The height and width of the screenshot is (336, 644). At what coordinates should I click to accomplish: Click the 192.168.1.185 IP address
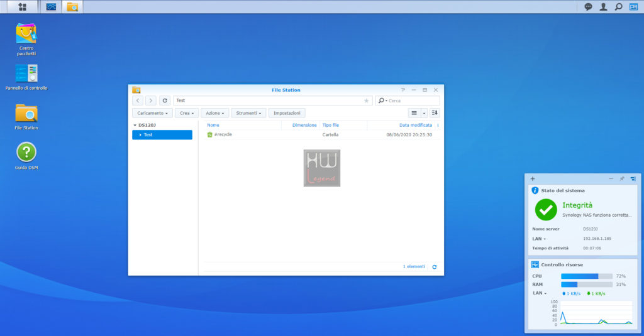click(597, 239)
